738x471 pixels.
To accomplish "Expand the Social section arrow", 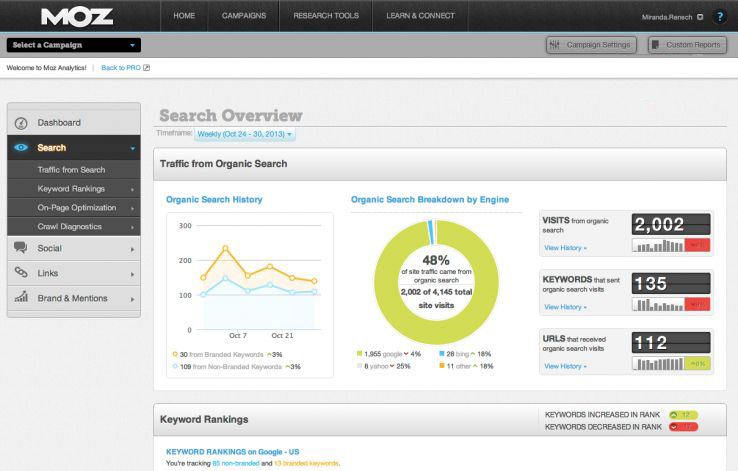I will [133, 249].
